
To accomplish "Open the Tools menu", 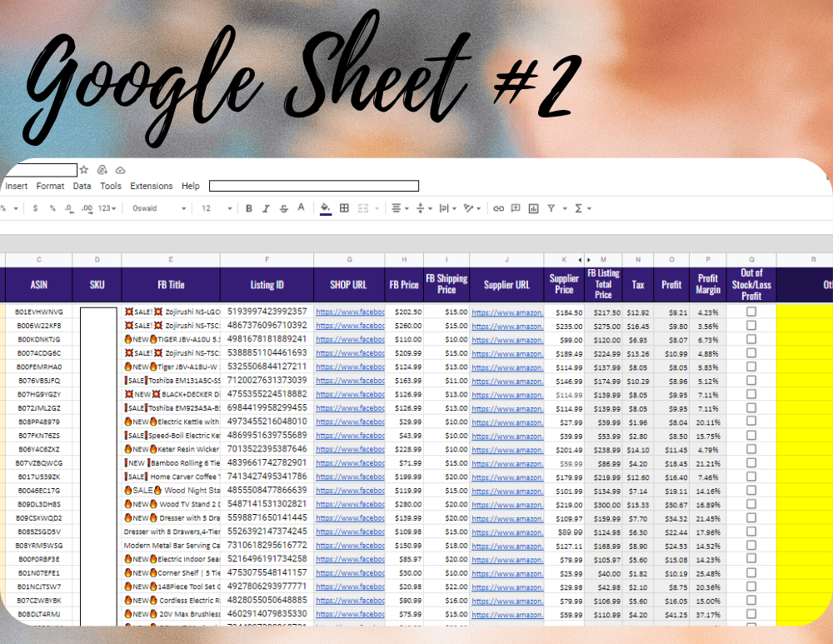I will click(x=111, y=186).
